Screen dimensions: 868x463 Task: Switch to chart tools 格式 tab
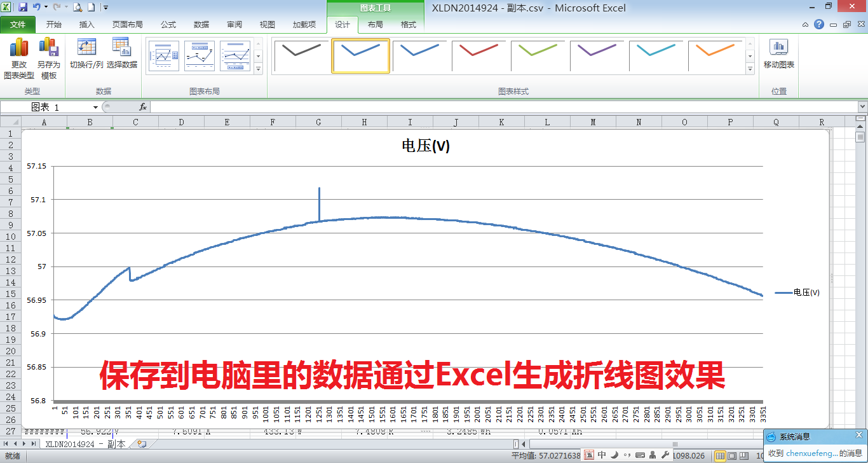[409, 25]
